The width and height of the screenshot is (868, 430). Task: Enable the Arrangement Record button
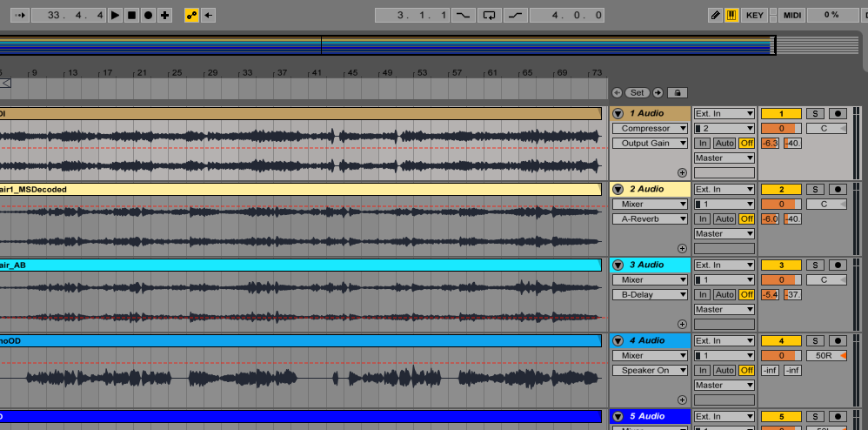coord(149,16)
